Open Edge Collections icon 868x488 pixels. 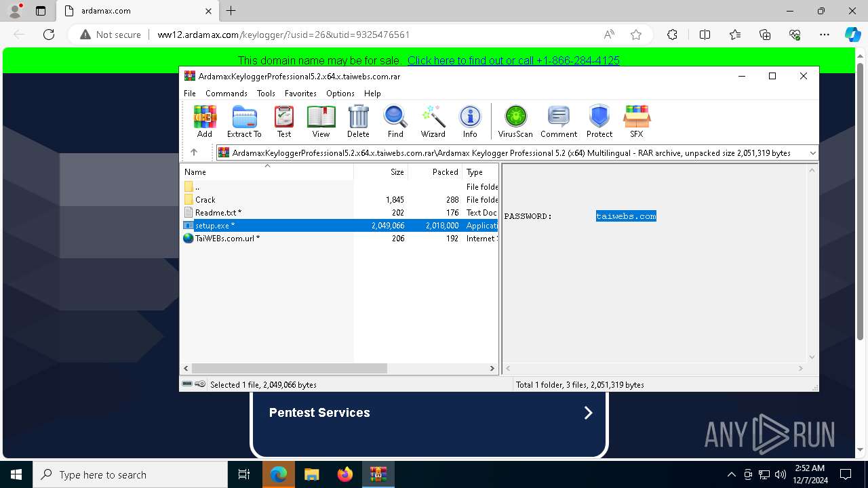[765, 35]
